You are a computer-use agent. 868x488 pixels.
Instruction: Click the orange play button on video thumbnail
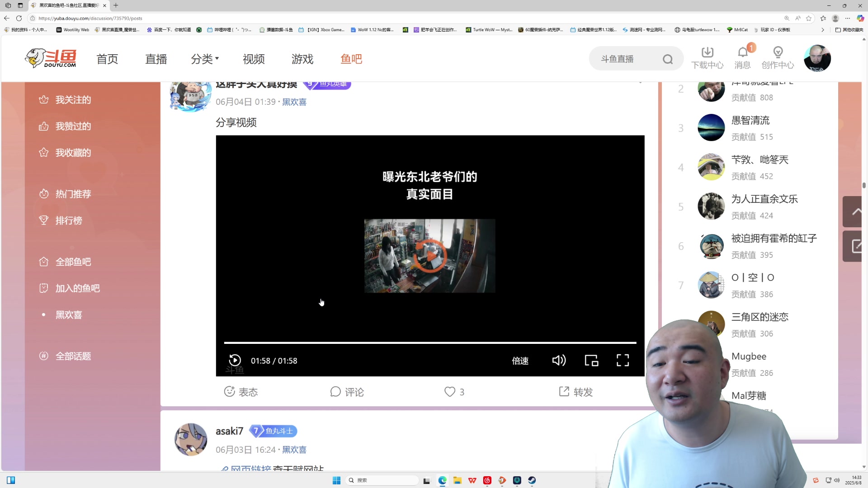point(430,256)
